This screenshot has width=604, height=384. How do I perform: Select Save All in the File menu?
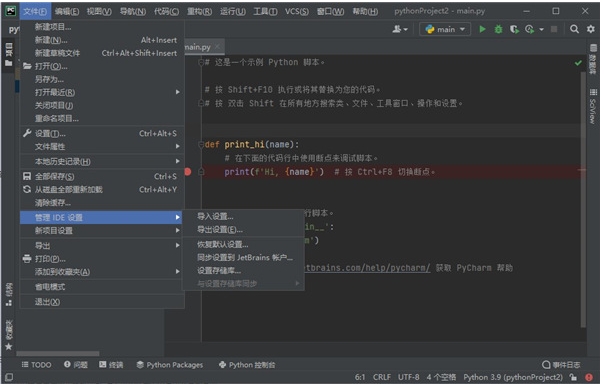(x=102, y=176)
